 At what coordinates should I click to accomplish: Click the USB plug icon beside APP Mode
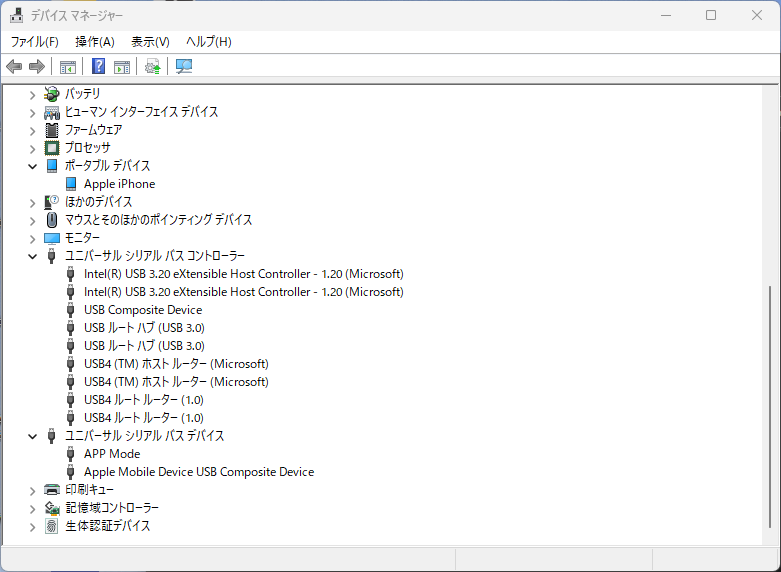71,454
